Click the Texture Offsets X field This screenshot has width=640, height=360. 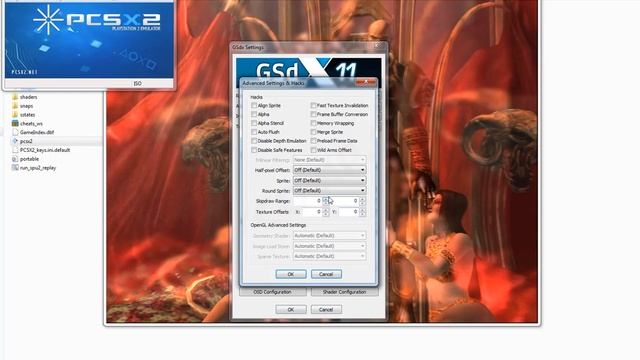pyautogui.click(x=312, y=212)
